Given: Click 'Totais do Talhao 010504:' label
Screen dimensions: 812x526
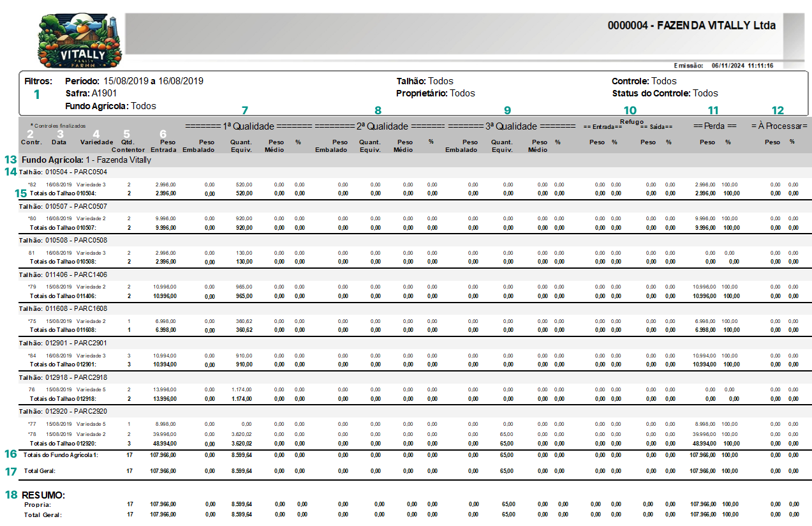Looking at the screenshot, I should (x=63, y=193).
